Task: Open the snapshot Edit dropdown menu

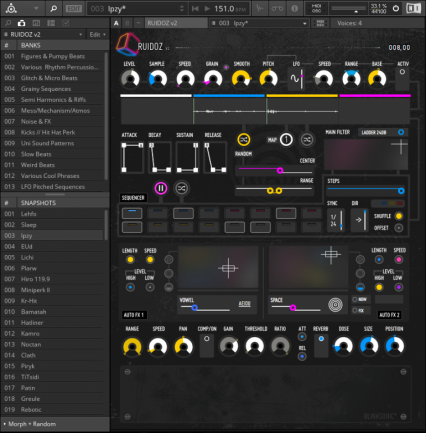Action: [x=97, y=35]
